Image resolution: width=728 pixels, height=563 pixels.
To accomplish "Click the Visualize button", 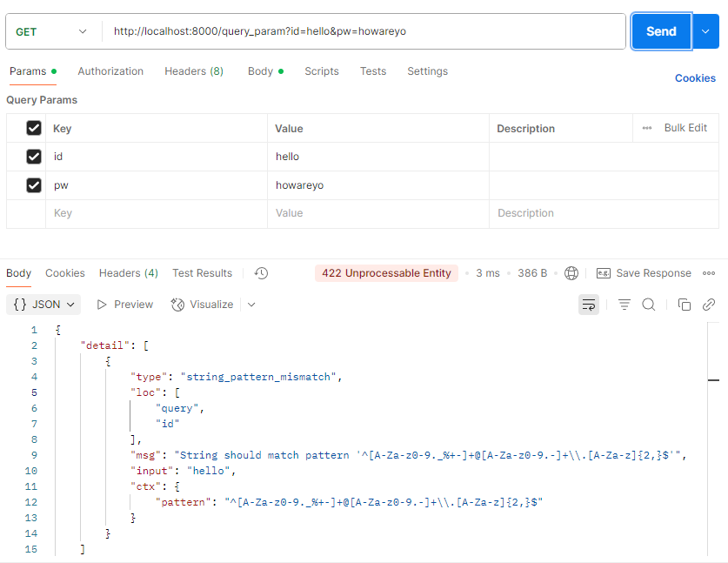I will (x=202, y=305).
